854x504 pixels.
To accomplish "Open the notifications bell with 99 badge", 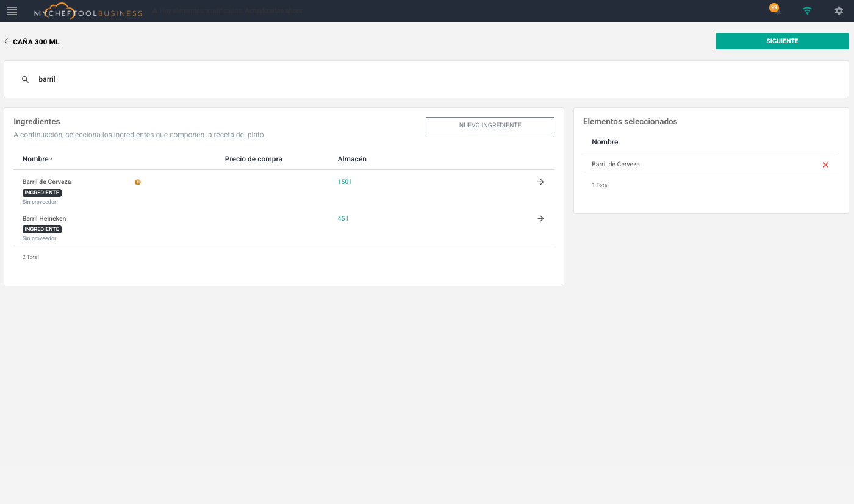I will 775,10.
